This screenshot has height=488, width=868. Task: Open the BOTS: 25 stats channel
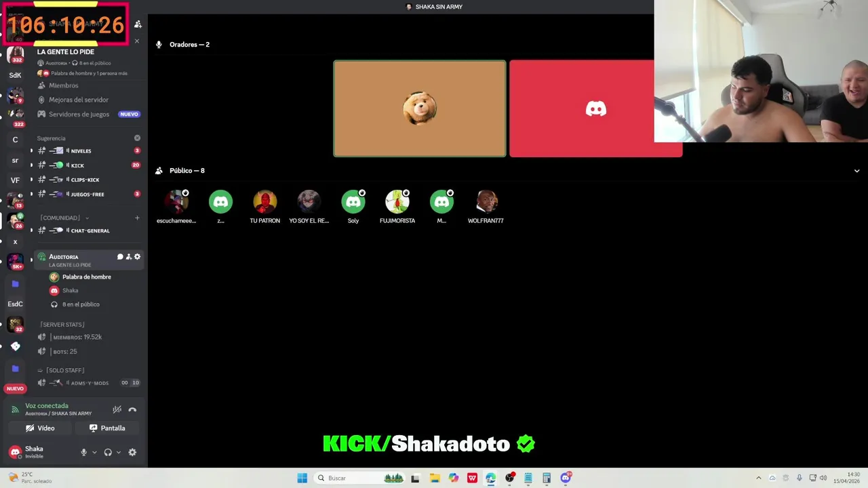coord(88,351)
